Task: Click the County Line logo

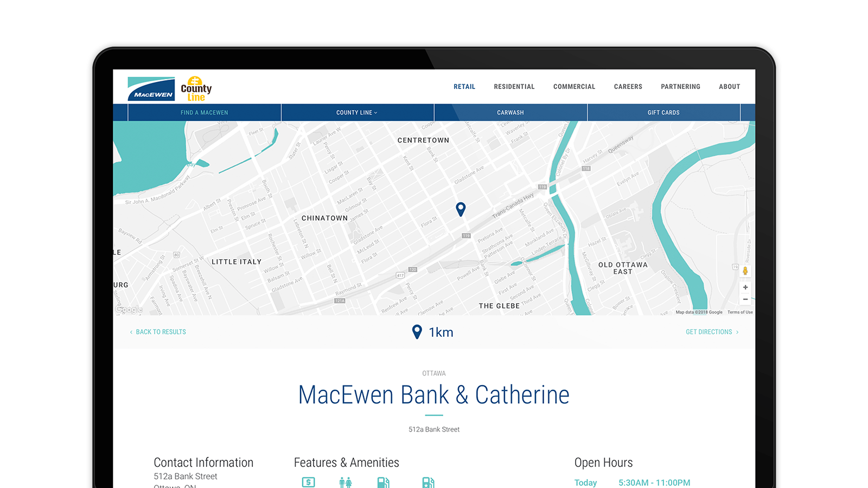Action: coord(196,89)
